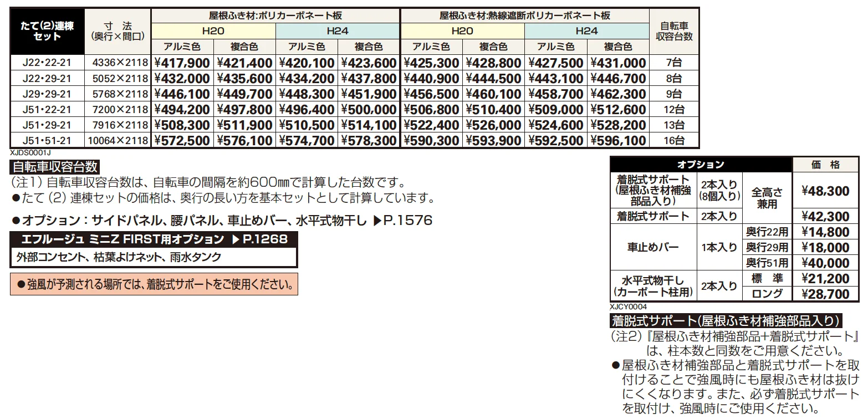Screen dimensions: 868x419
Task: Click the J29・29-21 熱線遮断 H24 複合色 price ¥462,300
Action: coord(617,94)
